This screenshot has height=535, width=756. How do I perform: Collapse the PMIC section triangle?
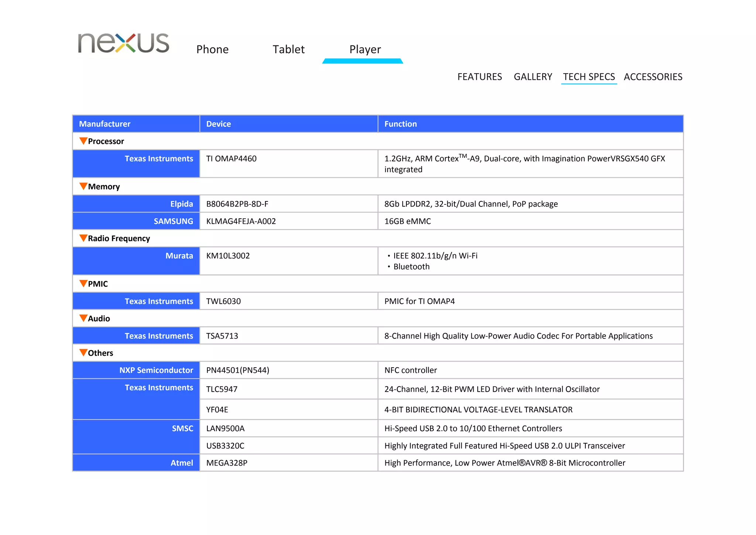pos(83,283)
